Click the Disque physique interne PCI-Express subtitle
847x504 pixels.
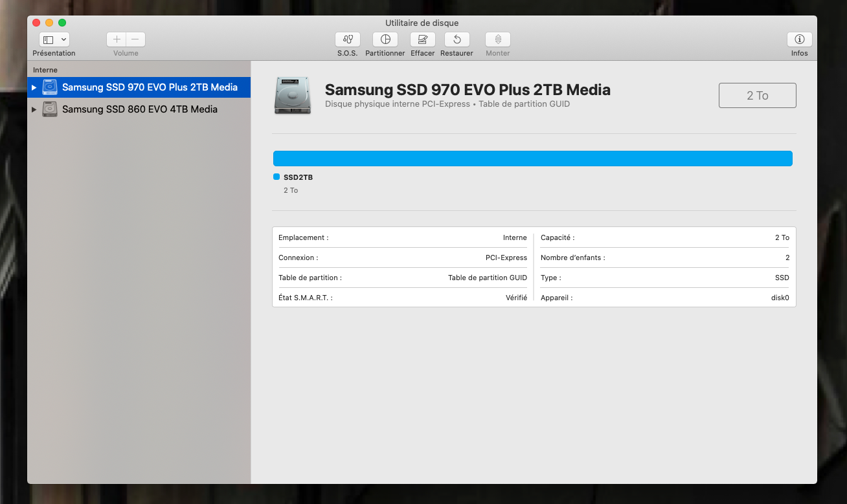pyautogui.click(x=447, y=104)
